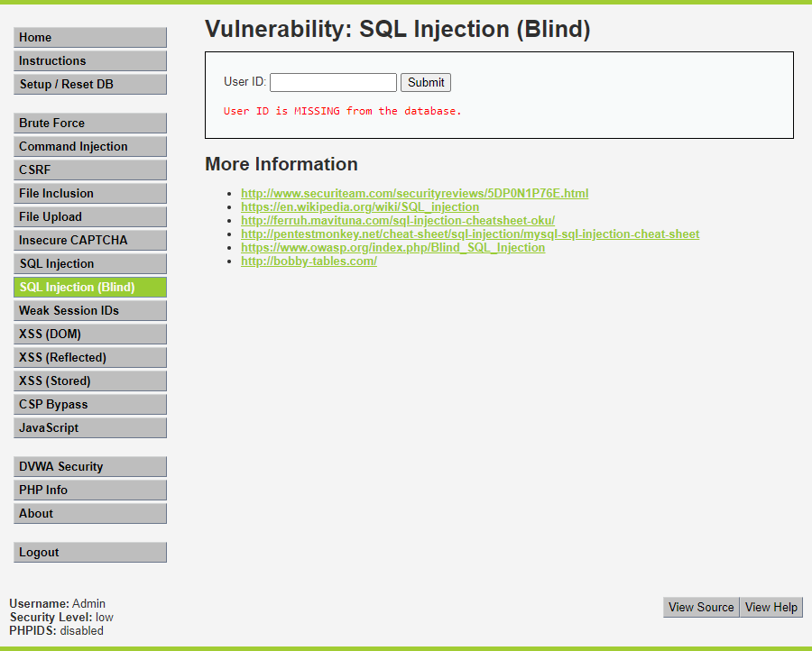The image size is (812, 651).
Task: Open the OWASP Blind_SQL_Injection link
Action: click(x=392, y=248)
